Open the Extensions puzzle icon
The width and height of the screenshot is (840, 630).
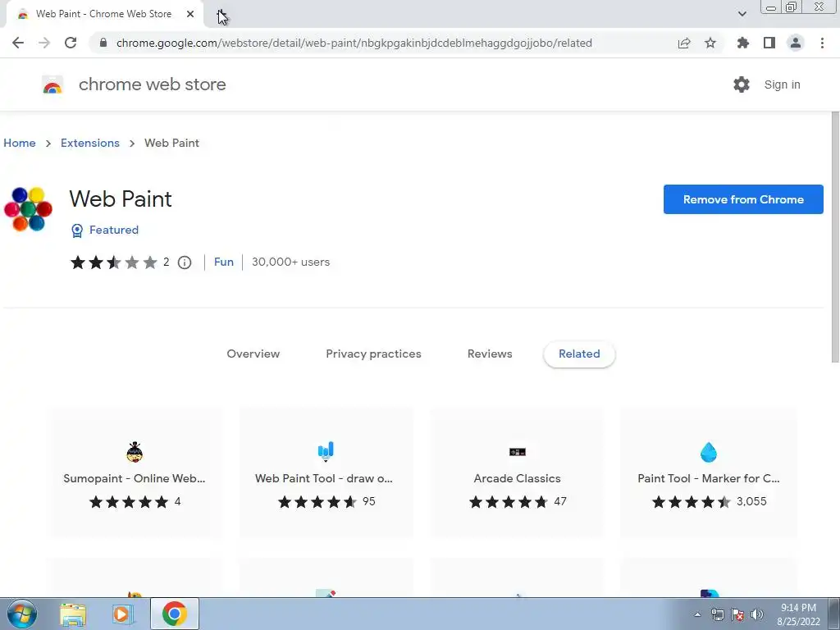click(x=743, y=43)
